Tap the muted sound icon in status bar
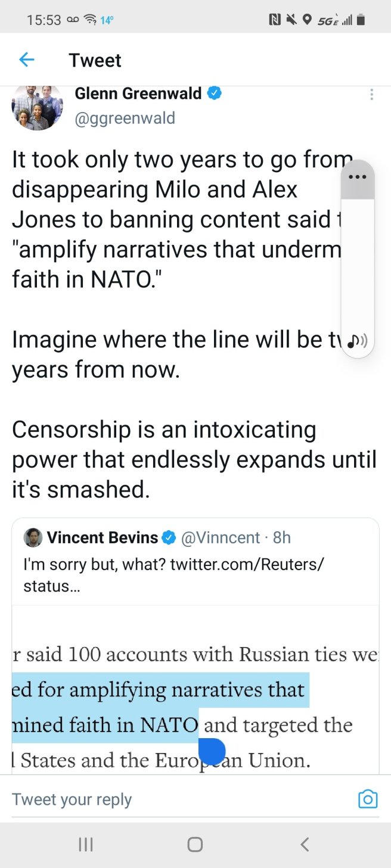Image resolution: width=391 pixels, height=868 pixels. point(291,20)
